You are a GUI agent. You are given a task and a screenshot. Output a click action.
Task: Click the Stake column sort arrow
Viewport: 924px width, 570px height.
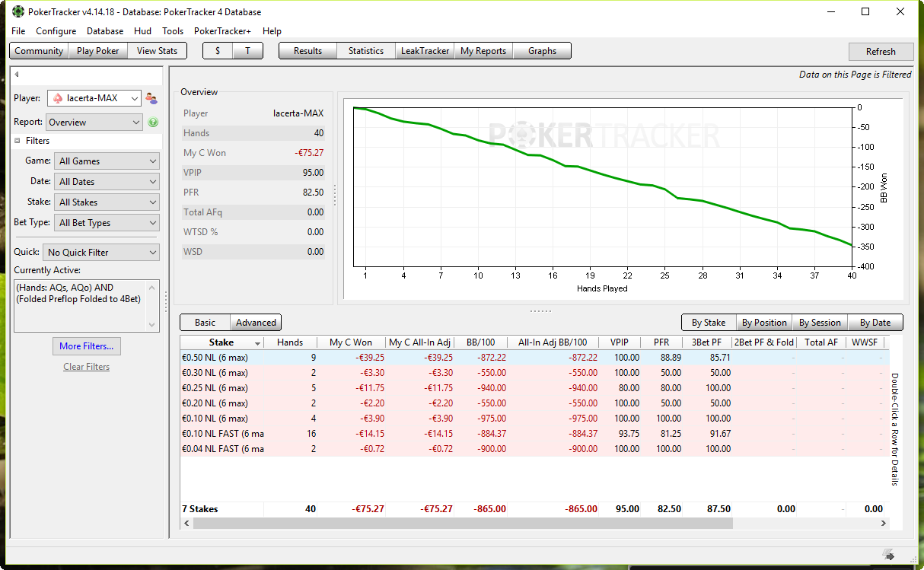pos(258,343)
